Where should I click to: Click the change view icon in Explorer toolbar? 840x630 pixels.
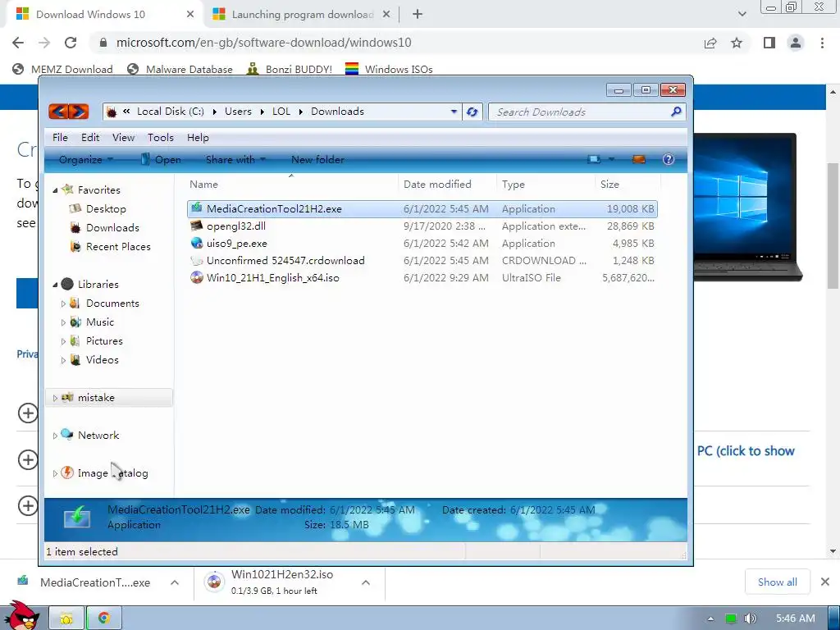click(594, 159)
